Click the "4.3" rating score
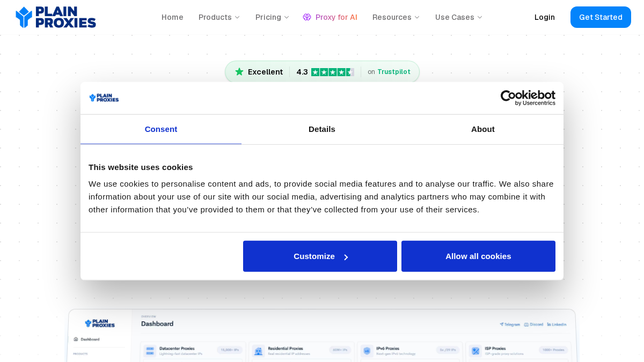The image size is (644, 362). coord(302,72)
